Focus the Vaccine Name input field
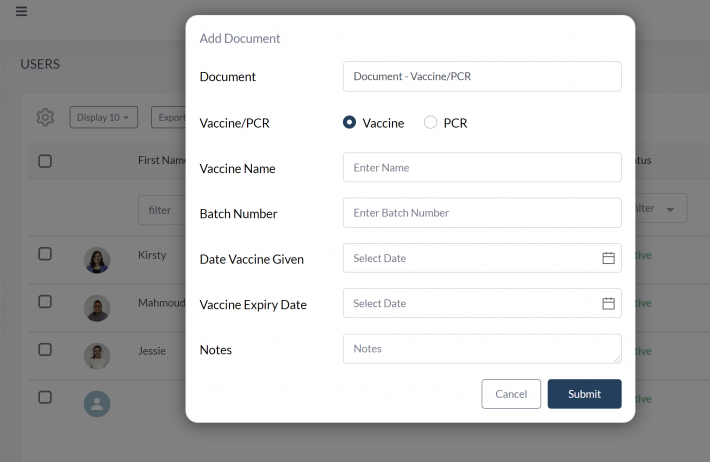Image resolution: width=710 pixels, height=462 pixels. [x=482, y=168]
